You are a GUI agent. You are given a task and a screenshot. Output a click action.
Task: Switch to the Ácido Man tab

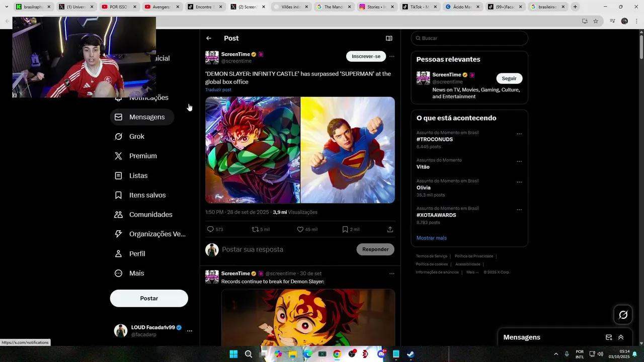pyautogui.click(x=464, y=7)
